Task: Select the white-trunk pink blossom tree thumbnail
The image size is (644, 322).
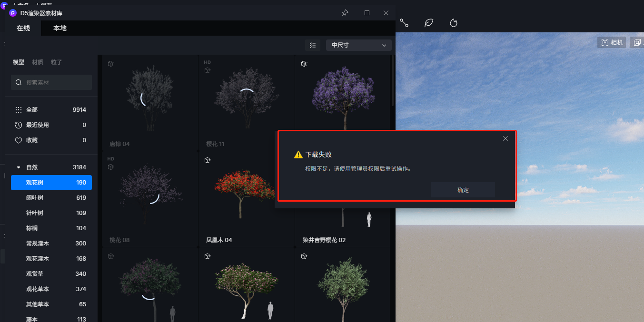Action: click(x=246, y=285)
